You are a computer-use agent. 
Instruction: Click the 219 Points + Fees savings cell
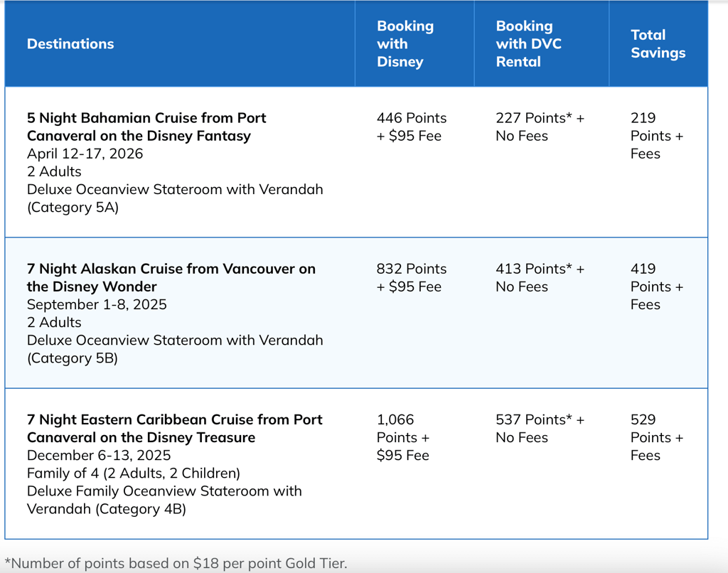655,136
